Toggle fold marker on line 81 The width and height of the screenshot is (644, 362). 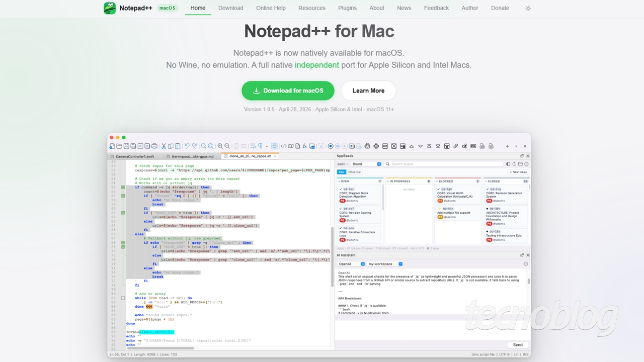coord(123,298)
